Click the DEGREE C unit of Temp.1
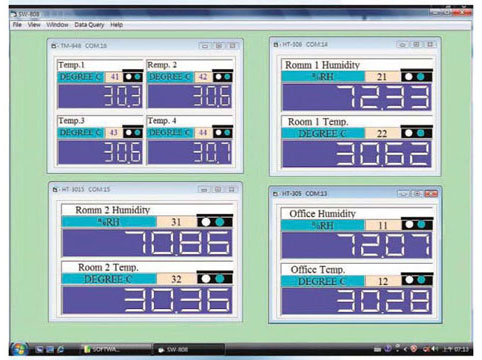The width and height of the screenshot is (482, 360). click(x=81, y=77)
